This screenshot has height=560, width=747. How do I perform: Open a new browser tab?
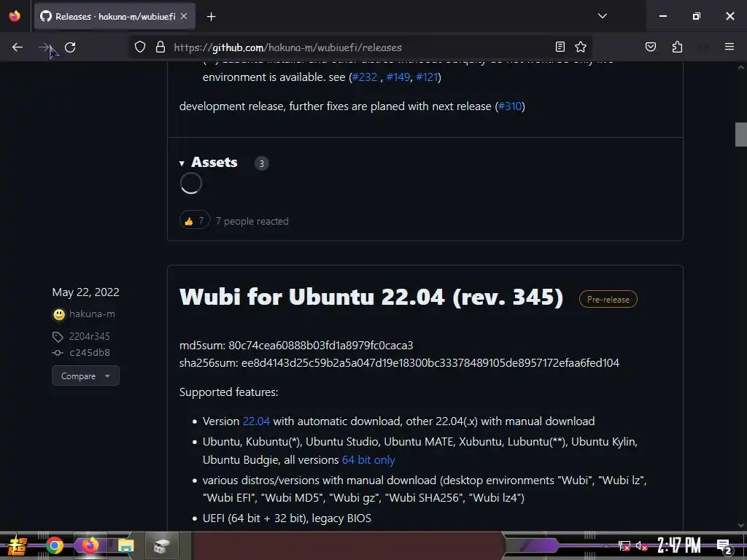point(211,17)
